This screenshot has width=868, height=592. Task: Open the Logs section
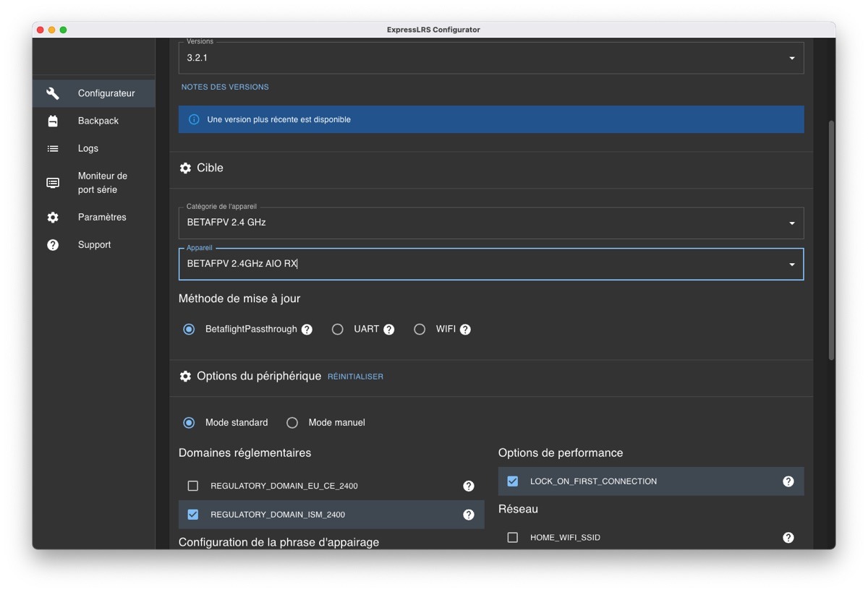click(93, 148)
